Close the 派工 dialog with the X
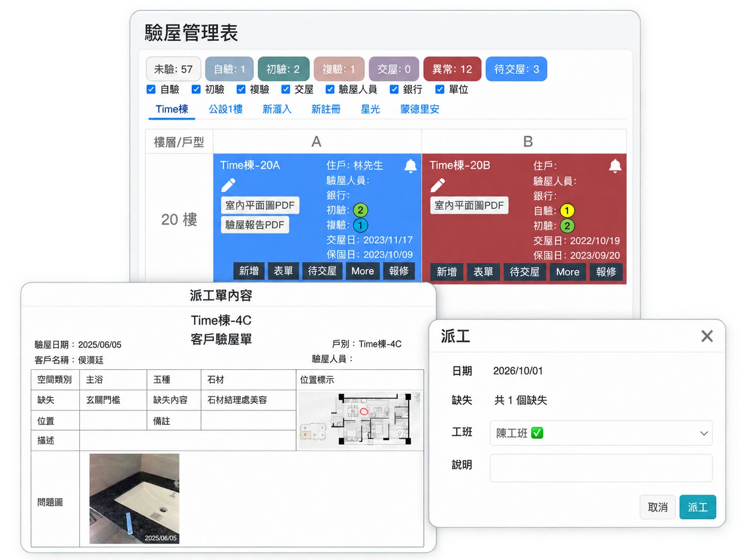Screen dimensions: 747x560 (707, 336)
